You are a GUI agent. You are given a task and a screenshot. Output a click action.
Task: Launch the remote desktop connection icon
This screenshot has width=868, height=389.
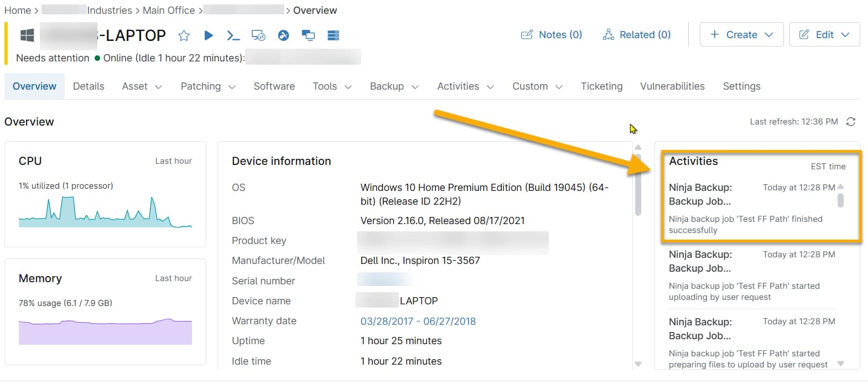(x=258, y=36)
